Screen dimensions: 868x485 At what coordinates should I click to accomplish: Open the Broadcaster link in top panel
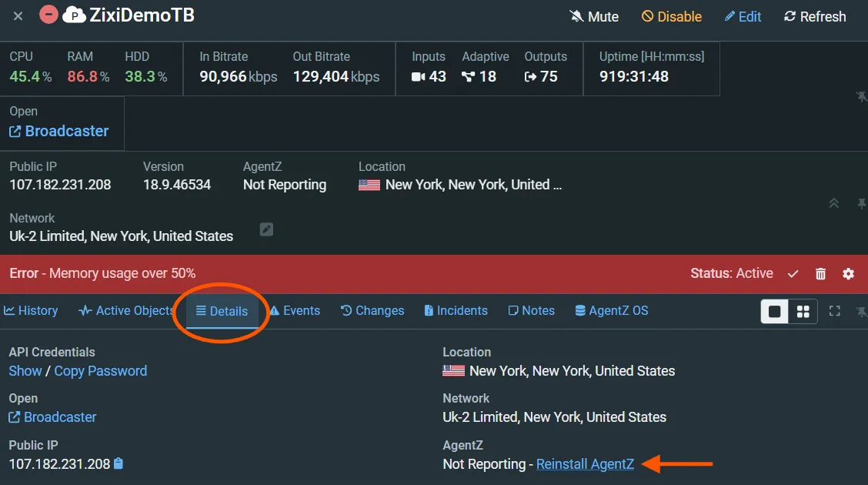[59, 131]
